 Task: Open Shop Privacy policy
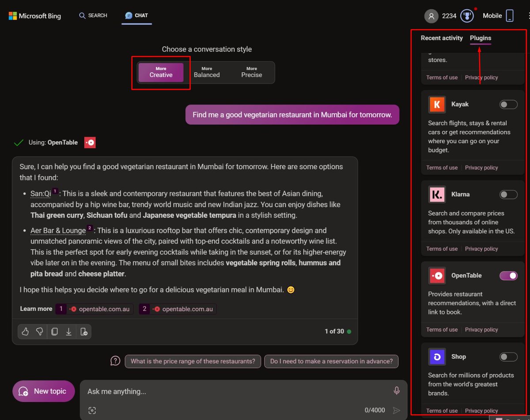coord(481,411)
